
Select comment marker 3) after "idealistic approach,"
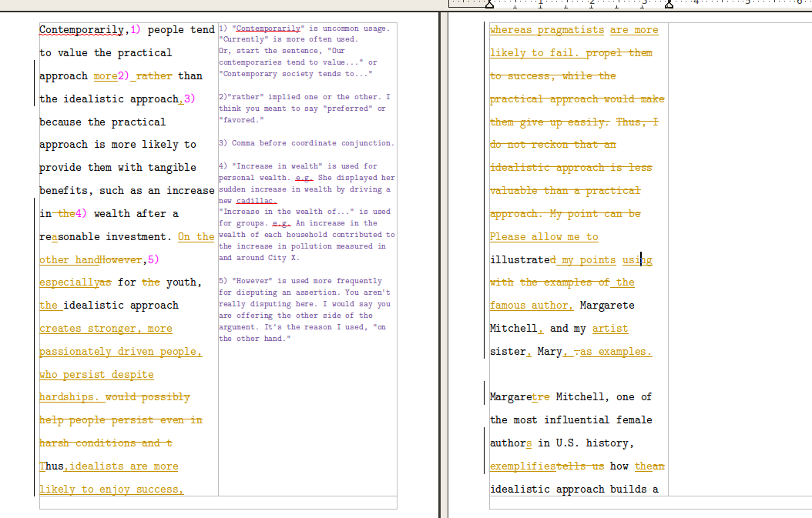(x=190, y=99)
